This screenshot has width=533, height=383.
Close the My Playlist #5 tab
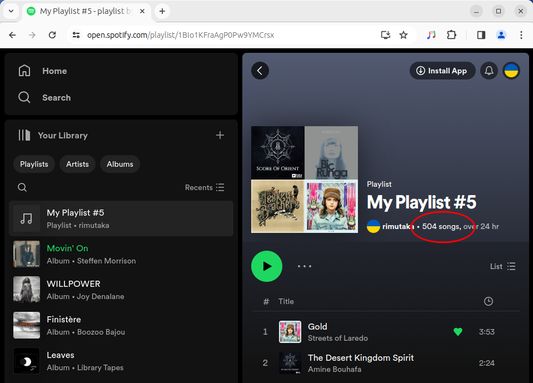142,11
